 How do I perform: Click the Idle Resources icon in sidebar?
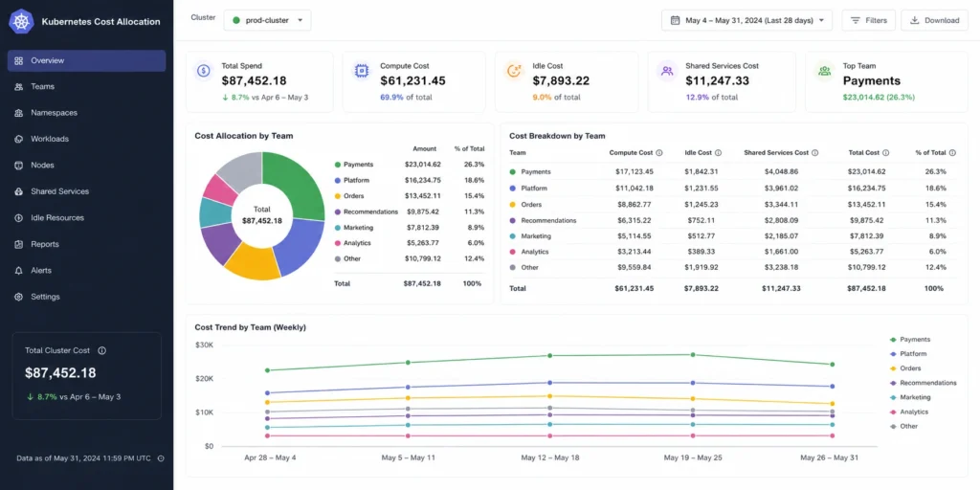click(x=19, y=217)
